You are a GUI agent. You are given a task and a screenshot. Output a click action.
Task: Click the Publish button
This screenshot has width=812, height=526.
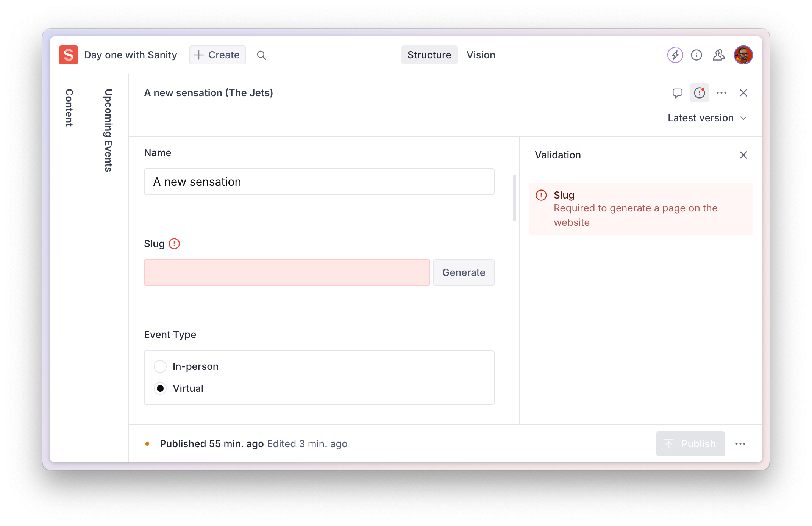(x=690, y=444)
